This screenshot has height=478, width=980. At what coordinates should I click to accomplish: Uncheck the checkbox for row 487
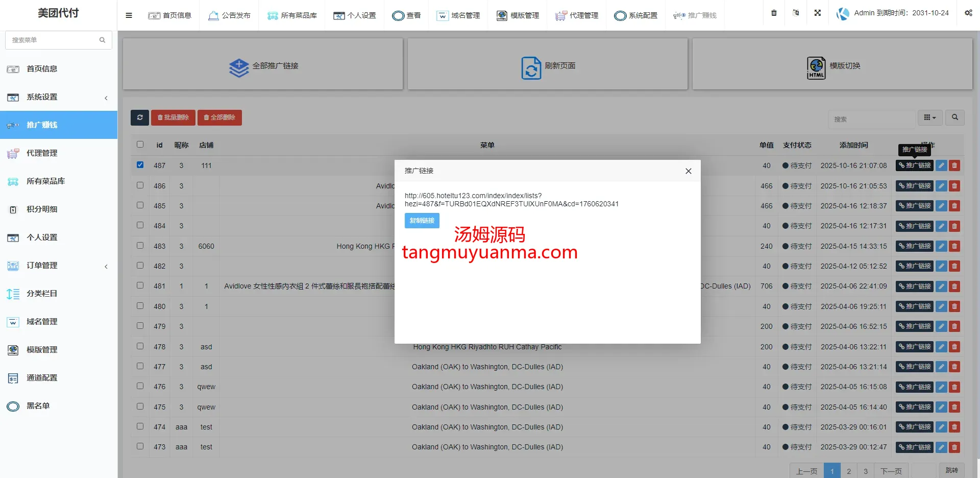coord(140,165)
